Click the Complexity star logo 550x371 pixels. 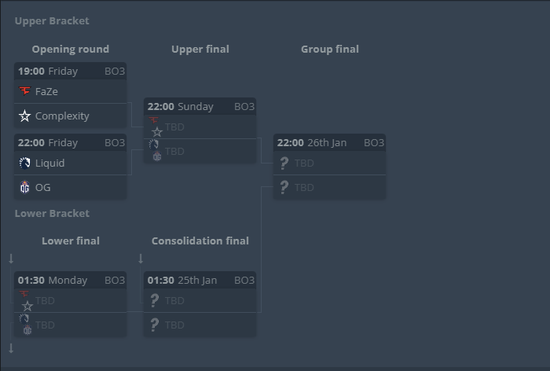[x=25, y=116]
